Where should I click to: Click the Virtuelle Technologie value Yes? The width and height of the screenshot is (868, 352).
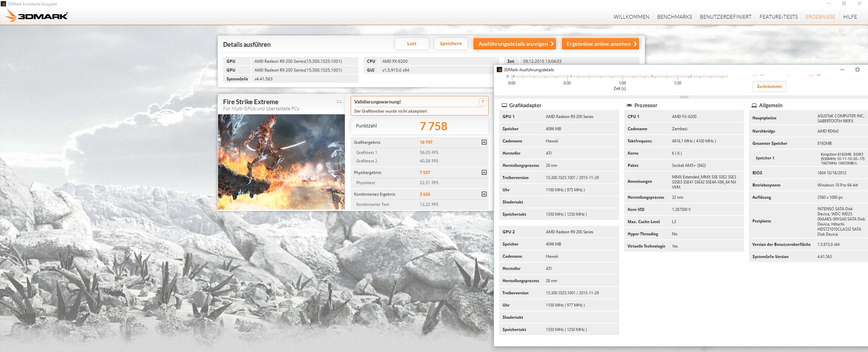(675, 246)
